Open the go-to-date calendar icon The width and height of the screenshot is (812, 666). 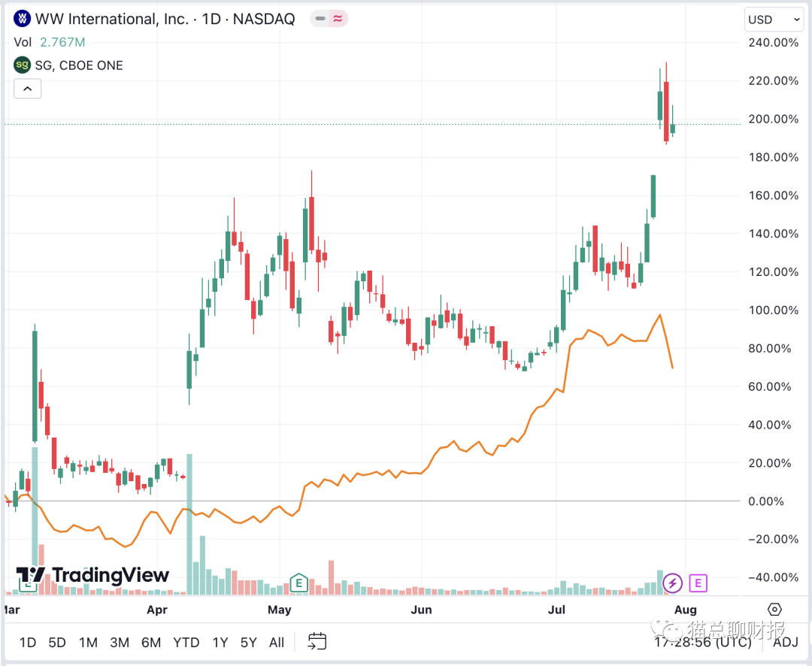[317, 641]
